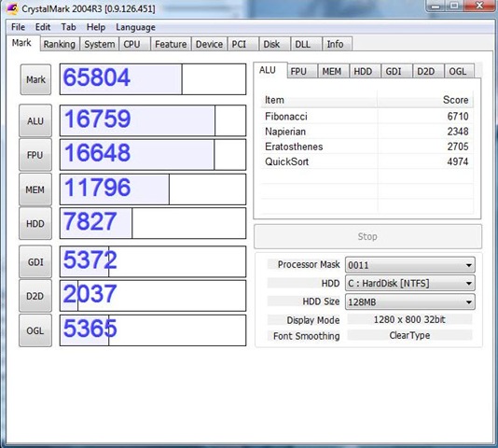Select the FPU results sub-tab
The width and height of the screenshot is (498, 448).
tap(302, 71)
